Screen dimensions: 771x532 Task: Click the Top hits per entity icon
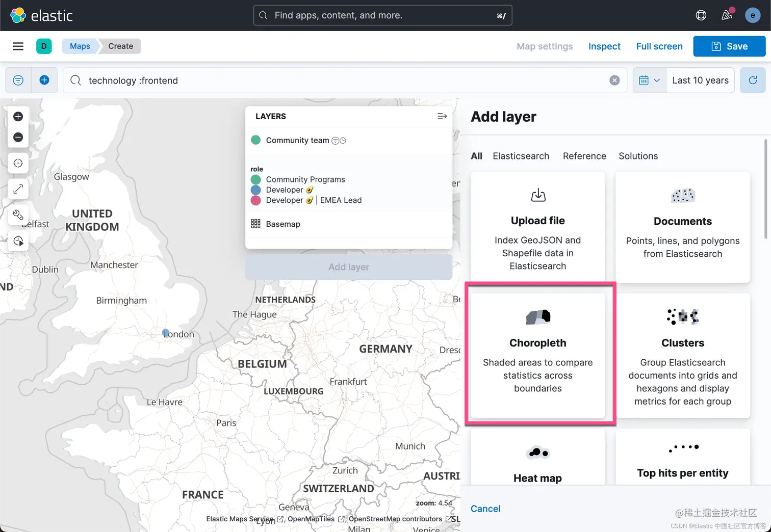pyautogui.click(x=683, y=448)
